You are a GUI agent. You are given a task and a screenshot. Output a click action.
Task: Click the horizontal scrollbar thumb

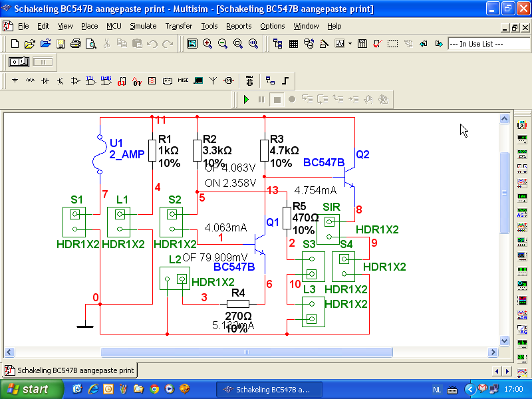[x=246, y=352]
